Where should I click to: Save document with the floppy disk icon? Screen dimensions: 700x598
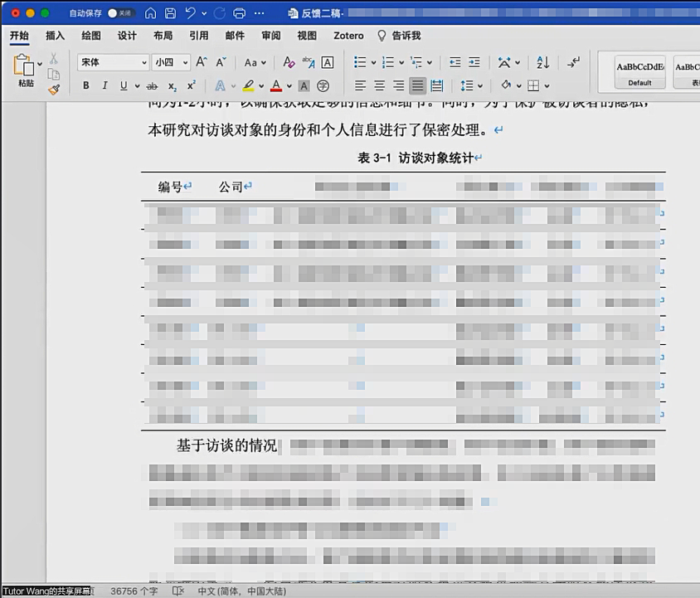click(x=170, y=13)
